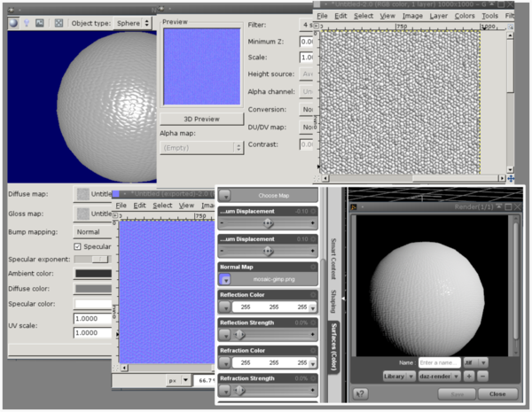Click the maximum Displacement 0.10 slider handle
The image size is (532, 412).
[x=268, y=251]
